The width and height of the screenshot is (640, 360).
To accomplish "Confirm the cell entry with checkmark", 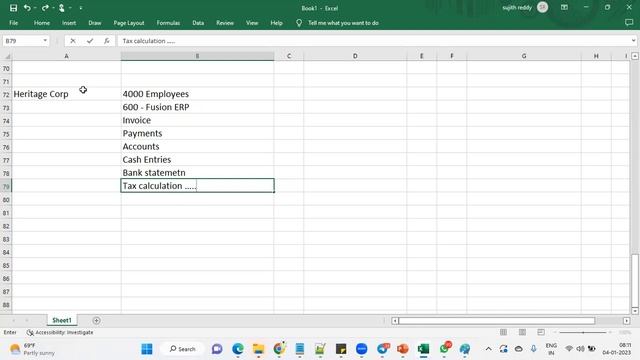I will click(90, 41).
